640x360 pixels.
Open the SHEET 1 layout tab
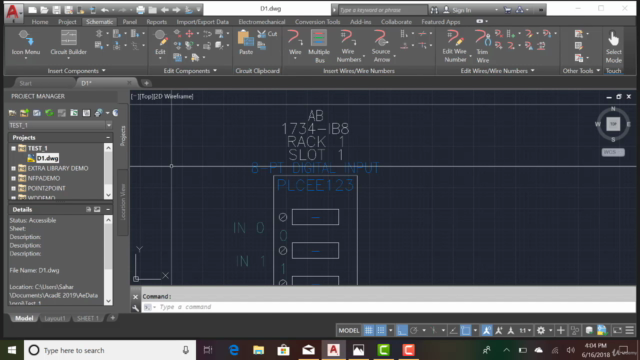(x=88, y=318)
